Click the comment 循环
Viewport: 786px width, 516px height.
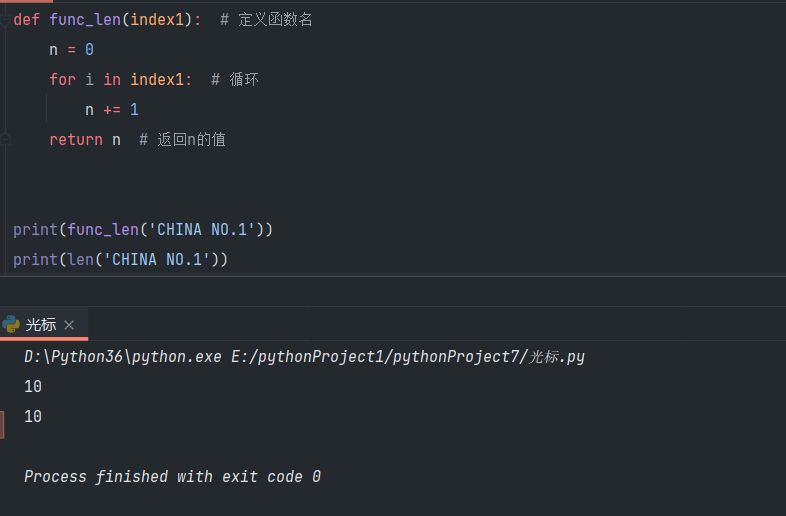point(244,80)
